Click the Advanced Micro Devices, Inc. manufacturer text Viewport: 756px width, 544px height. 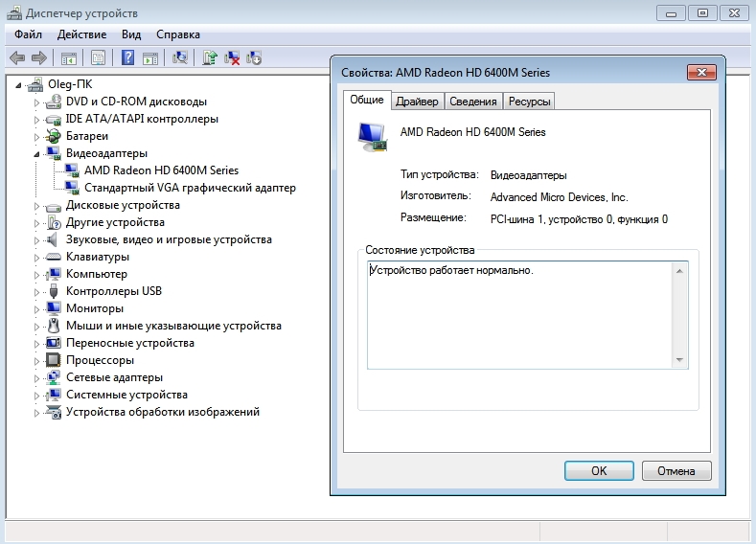tap(560, 197)
